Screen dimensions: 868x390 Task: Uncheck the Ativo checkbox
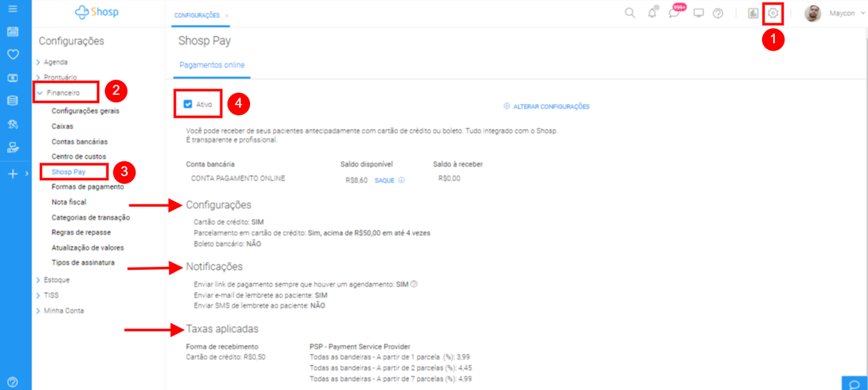pos(188,104)
